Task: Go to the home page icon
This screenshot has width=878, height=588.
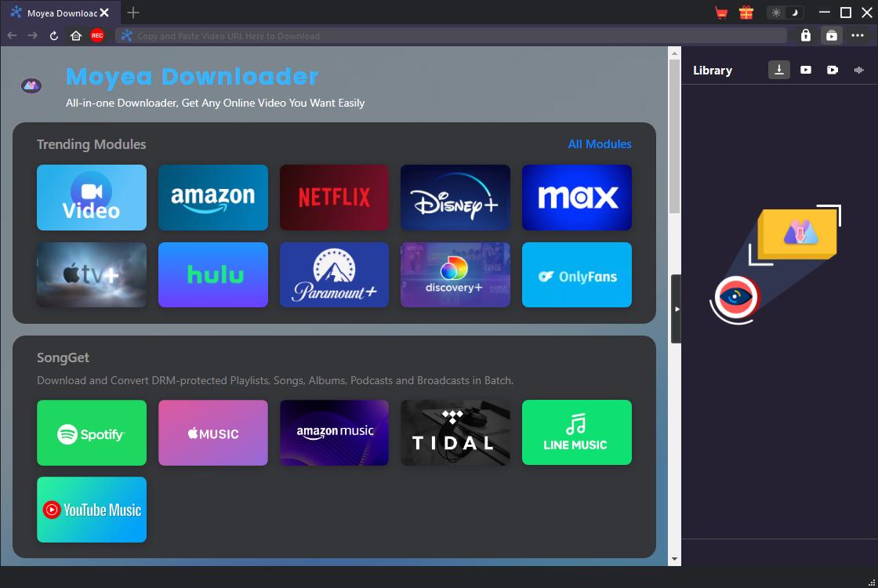Action: 76,35
